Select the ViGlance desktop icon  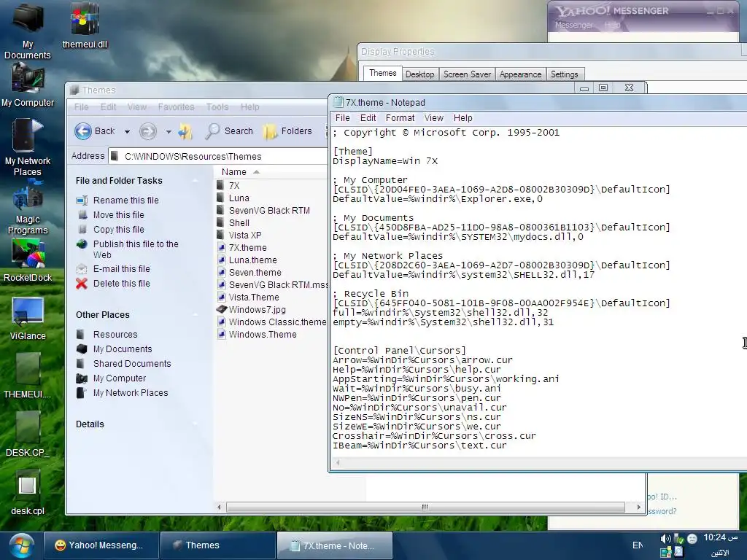click(x=28, y=319)
